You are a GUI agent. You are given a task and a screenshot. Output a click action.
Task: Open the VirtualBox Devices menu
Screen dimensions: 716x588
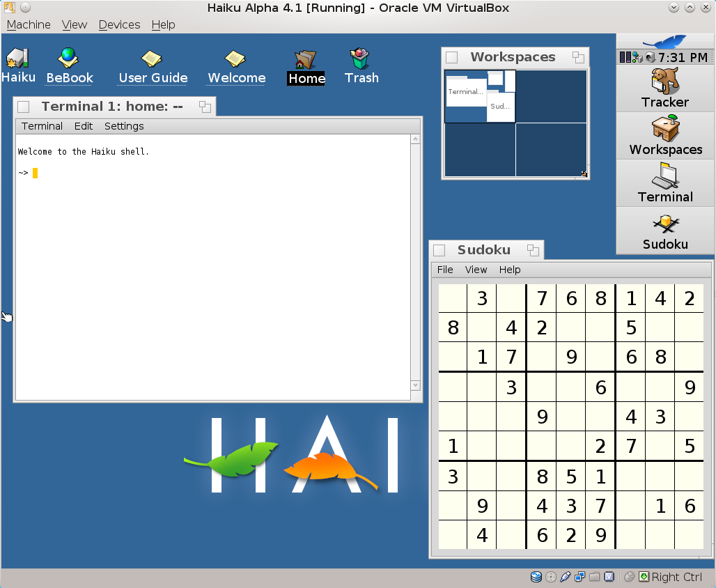pyautogui.click(x=119, y=24)
